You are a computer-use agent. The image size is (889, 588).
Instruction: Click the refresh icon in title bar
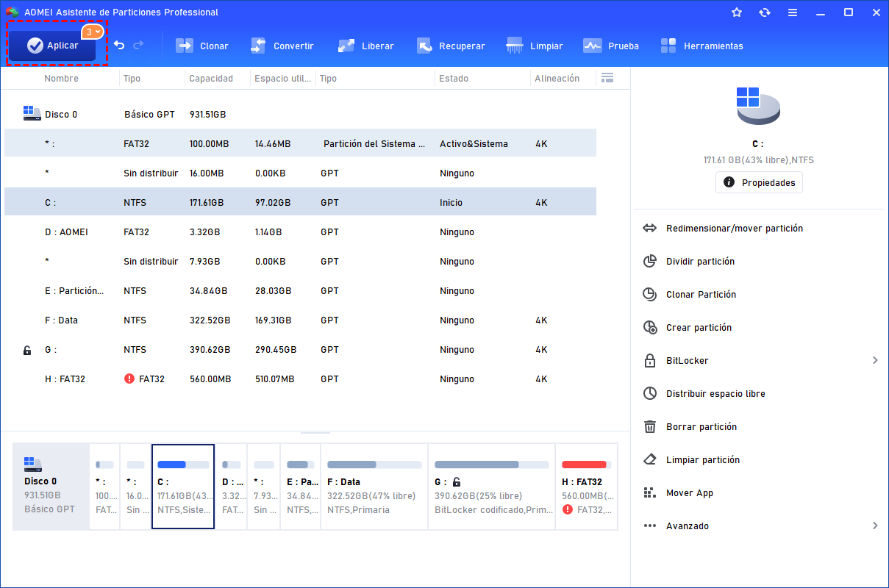[765, 12]
